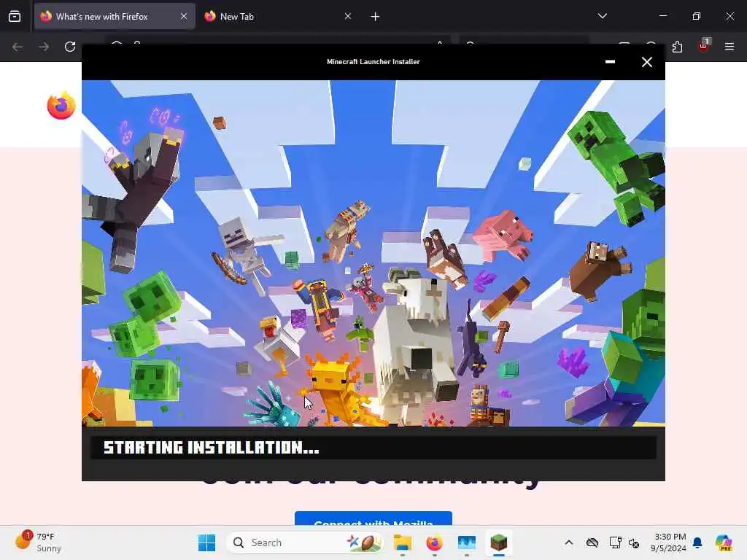Go back to previous page in Firefox

point(18,47)
